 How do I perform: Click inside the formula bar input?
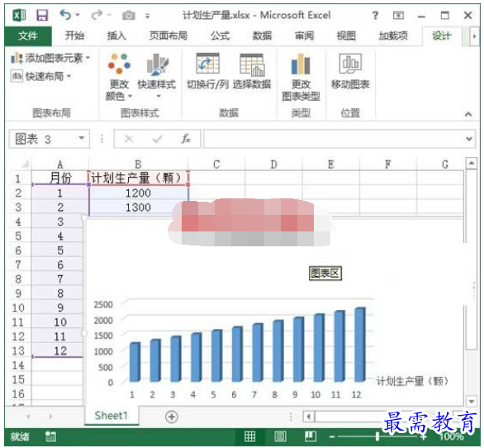point(334,139)
